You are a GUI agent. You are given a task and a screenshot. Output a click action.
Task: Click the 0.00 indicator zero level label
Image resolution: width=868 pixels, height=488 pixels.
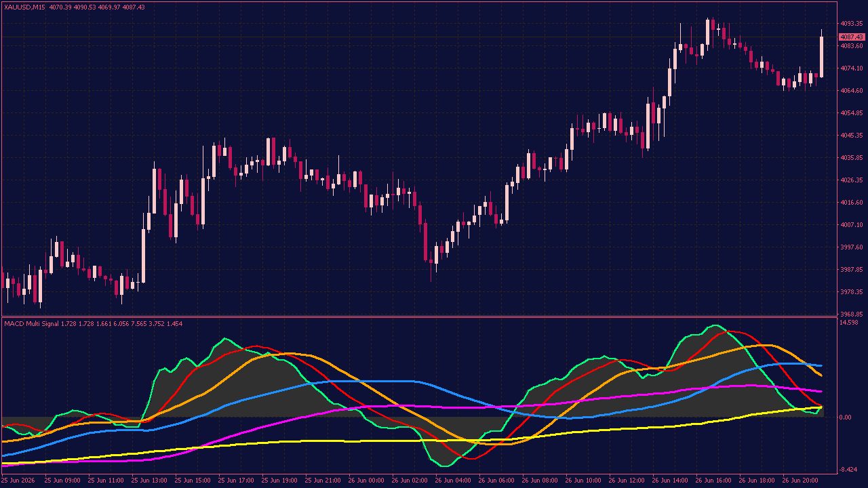(x=846, y=417)
